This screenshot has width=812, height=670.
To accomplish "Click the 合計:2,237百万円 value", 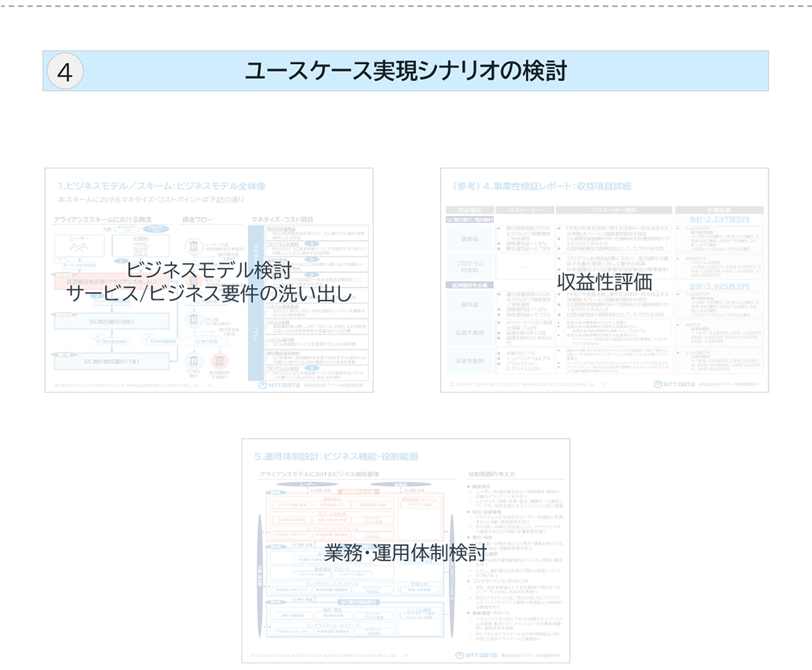I will pyautogui.click(x=719, y=220).
